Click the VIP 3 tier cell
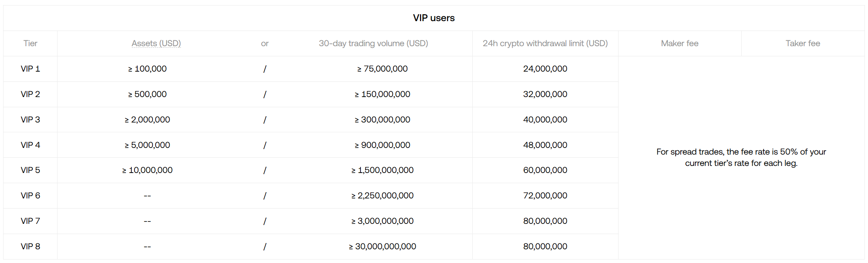Viewport: 868px width, 263px height. coord(30,120)
